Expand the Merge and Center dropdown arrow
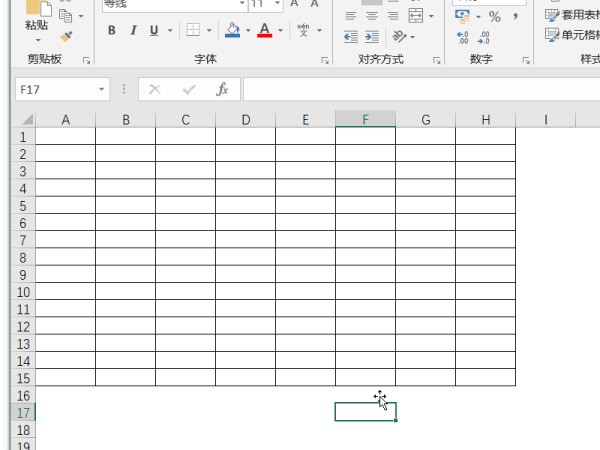The image size is (600, 450). coord(431,16)
